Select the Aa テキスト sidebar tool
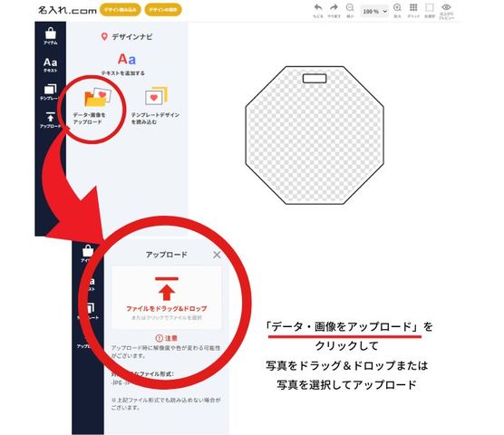504x435 pixels. [50, 65]
